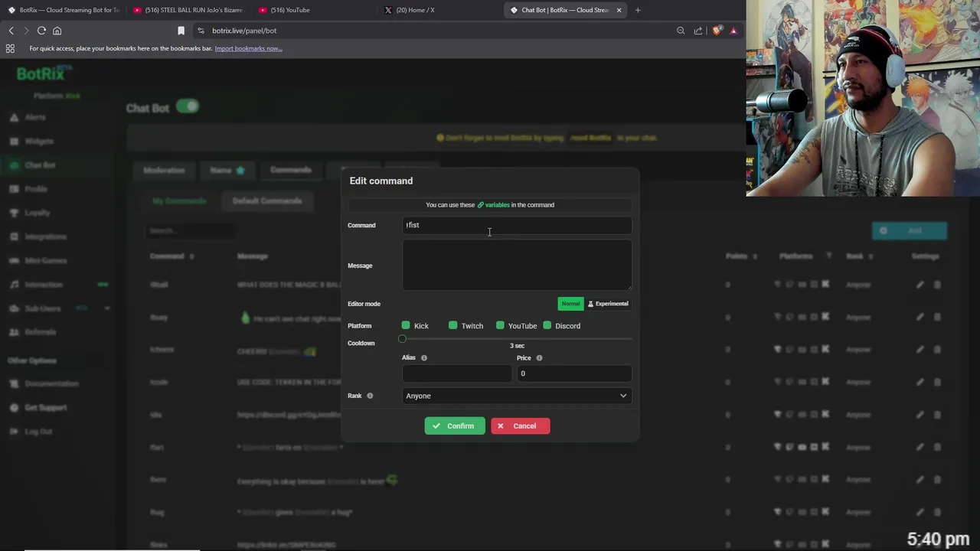Viewport: 980px width, 551px height.
Task: Toggle the Twitch platform checkbox
Action: (x=453, y=325)
